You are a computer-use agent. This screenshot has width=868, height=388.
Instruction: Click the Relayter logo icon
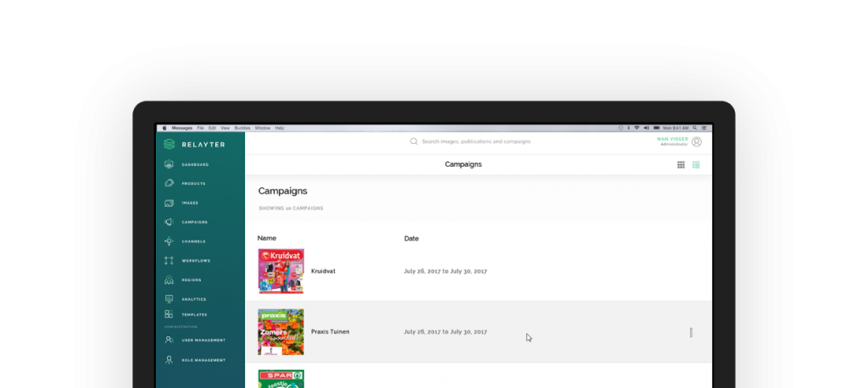coord(169,145)
